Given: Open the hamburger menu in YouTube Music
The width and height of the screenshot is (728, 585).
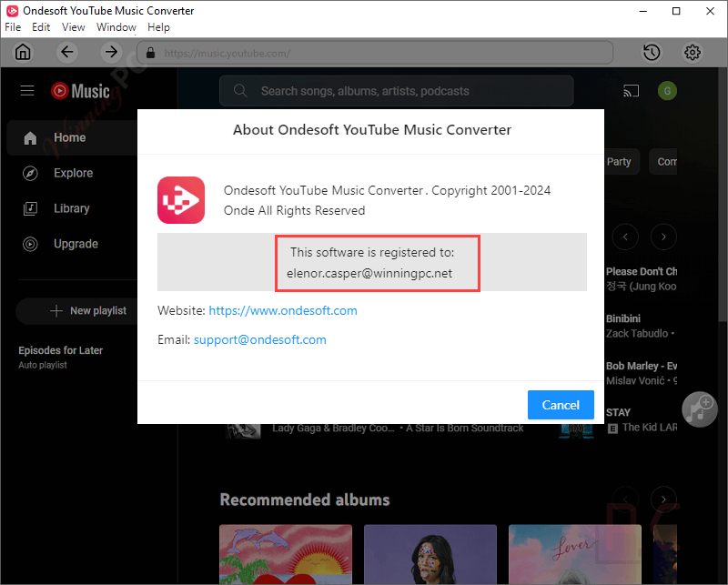Looking at the screenshot, I should tap(27, 91).
